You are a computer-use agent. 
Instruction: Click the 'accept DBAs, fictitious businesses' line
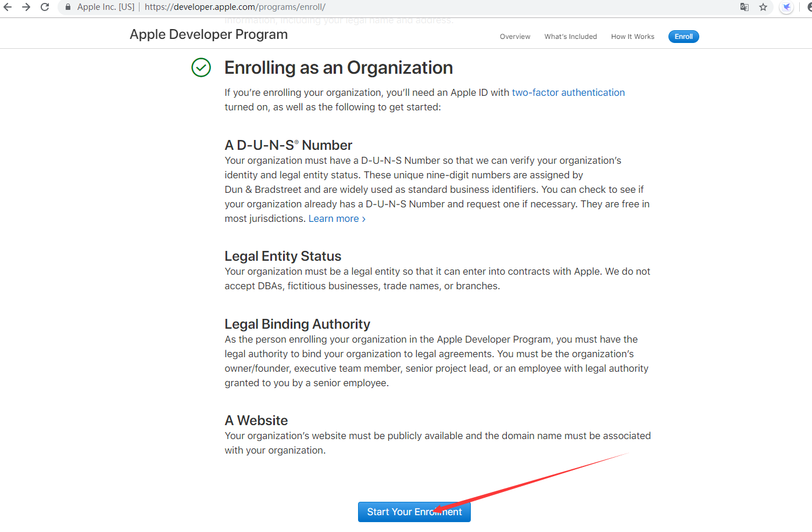pyautogui.click(x=362, y=286)
